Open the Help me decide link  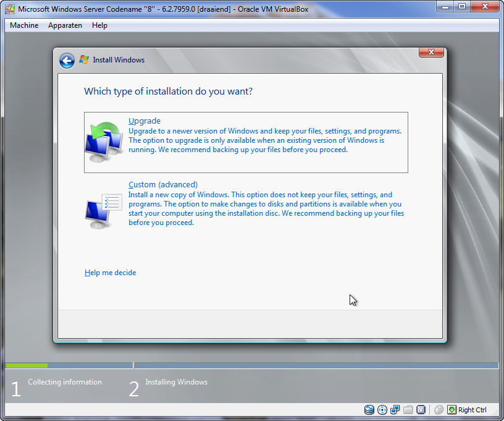tap(110, 273)
